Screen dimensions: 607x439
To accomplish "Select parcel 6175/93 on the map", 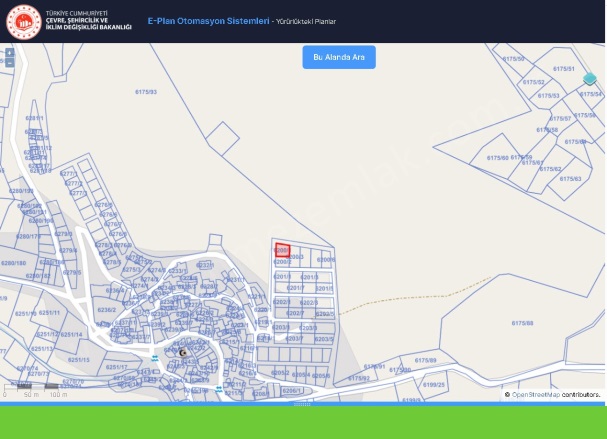I will click(146, 91).
